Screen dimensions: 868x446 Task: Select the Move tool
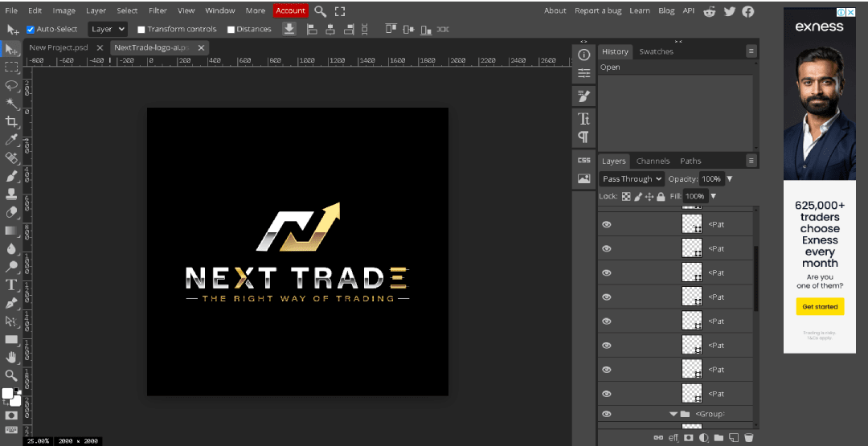pos(11,49)
